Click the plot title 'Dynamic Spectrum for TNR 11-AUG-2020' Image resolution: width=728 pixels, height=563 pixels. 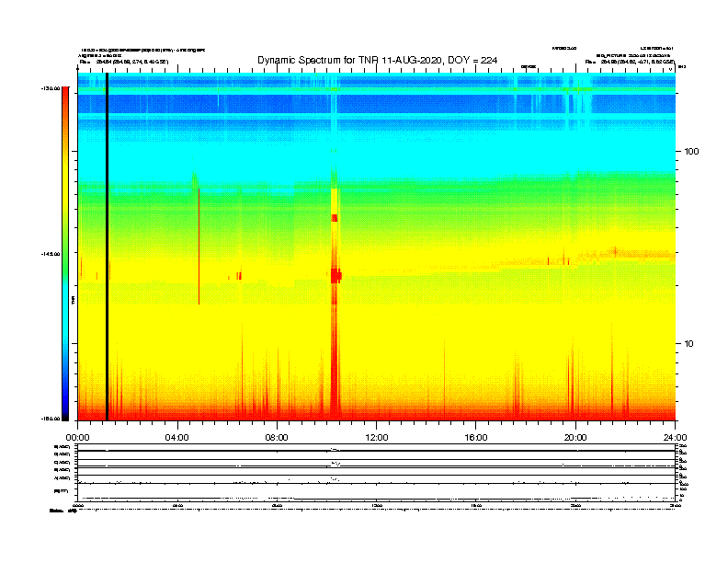tap(378, 61)
